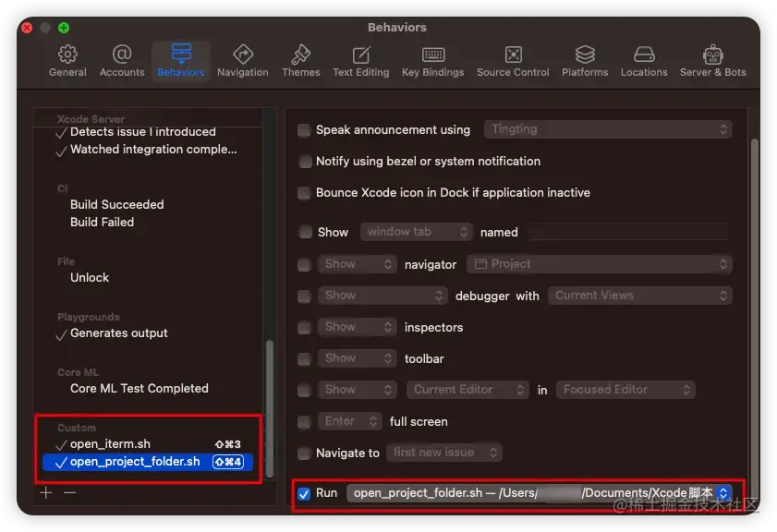The height and width of the screenshot is (532, 777).
Task: Enable Speak announcement using checkbox
Action: (x=304, y=130)
